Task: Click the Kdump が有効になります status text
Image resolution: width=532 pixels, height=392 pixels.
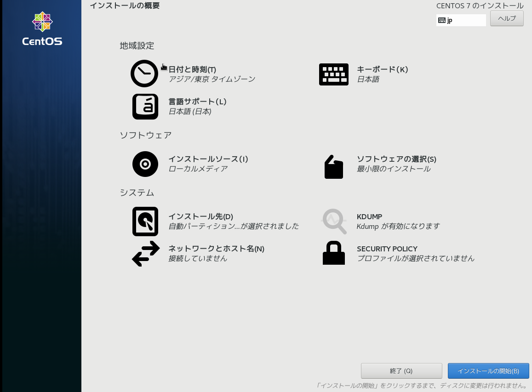Action: [x=398, y=226]
